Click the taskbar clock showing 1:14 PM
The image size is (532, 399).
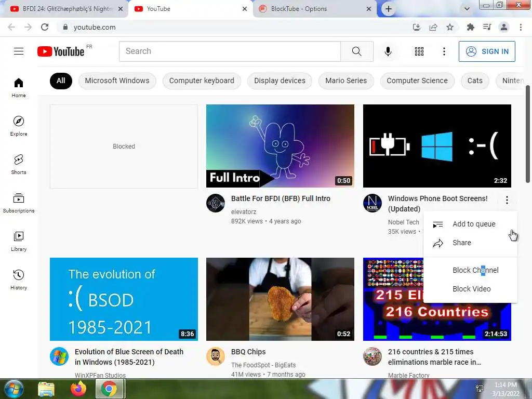point(506,389)
